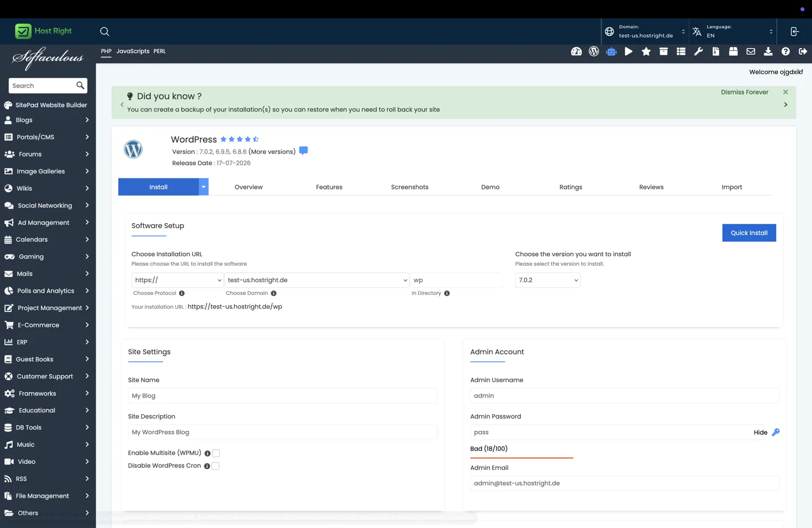
Task: Switch to the Screenshots tab
Action: (410, 187)
